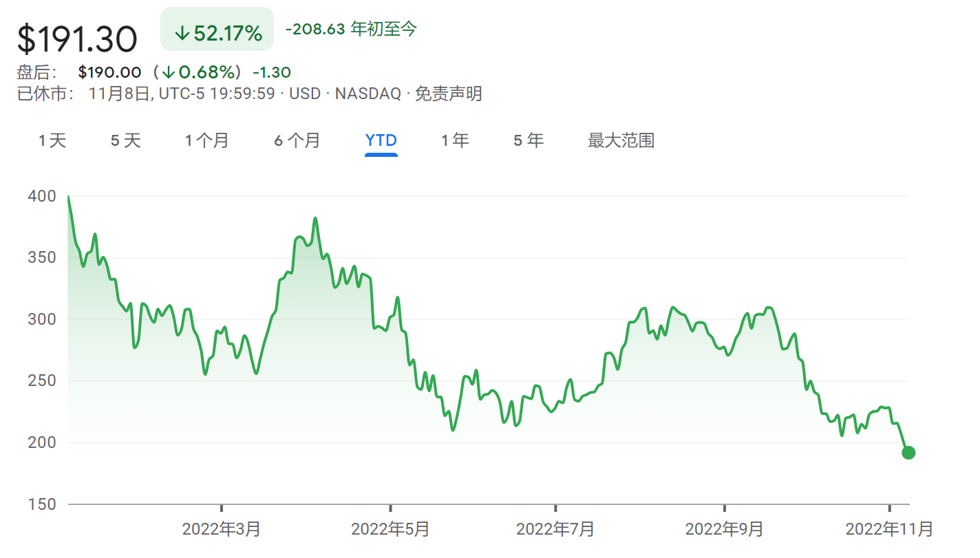Select the 1天 time range tab

tap(52, 141)
